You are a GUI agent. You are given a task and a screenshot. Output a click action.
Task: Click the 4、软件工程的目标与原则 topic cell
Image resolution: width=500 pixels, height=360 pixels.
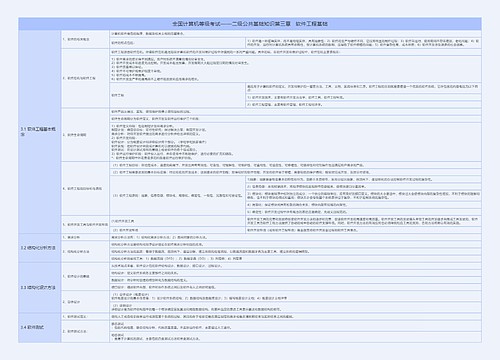pyautogui.click(x=85, y=189)
